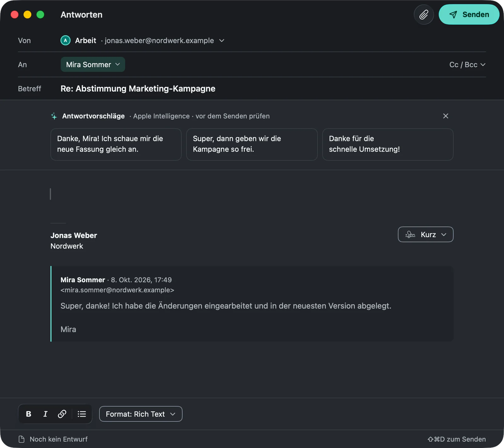Click the quoted sender name Mira Sommer
Screen dimensions: 504x448
coord(83,280)
